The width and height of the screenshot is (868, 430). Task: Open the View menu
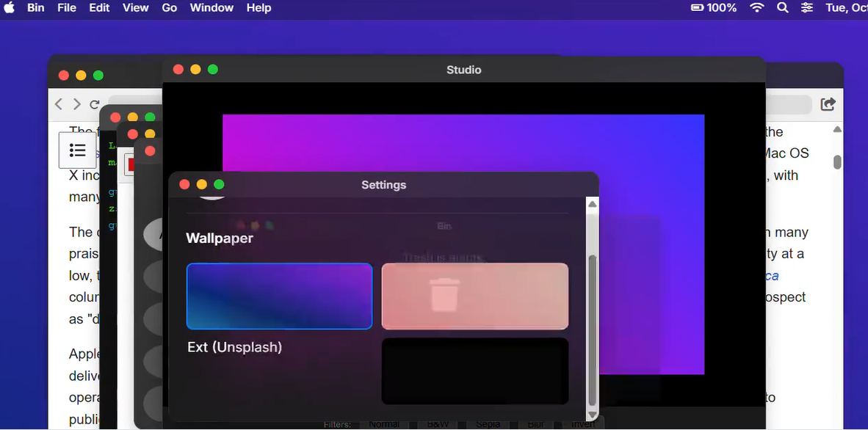pyautogui.click(x=136, y=8)
